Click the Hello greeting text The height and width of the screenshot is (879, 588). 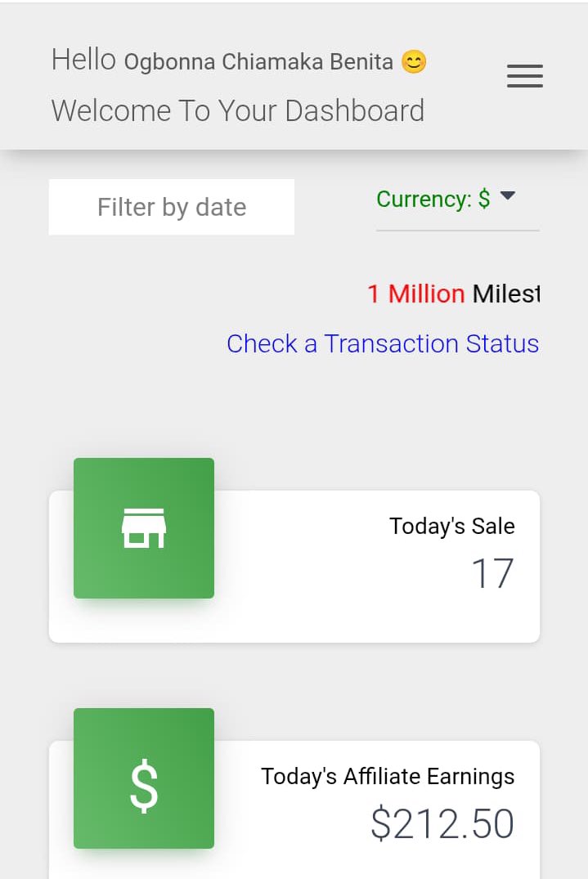tap(83, 60)
